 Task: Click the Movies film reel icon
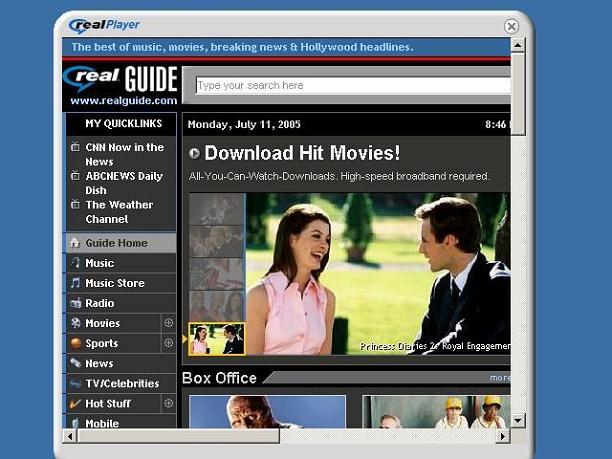(75, 323)
